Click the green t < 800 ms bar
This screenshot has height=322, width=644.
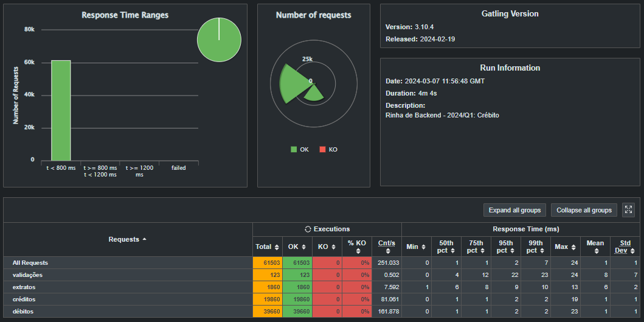(61, 110)
